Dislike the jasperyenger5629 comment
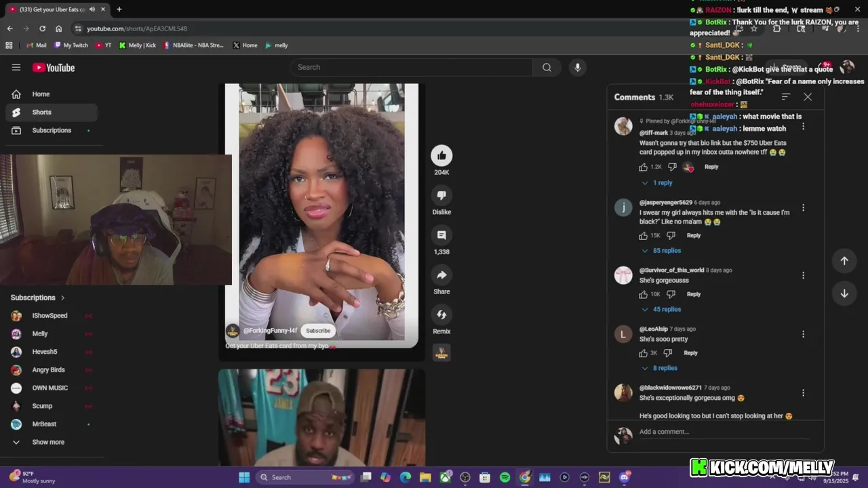Viewport: 868px width, 488px height. (x=671, y=235)
